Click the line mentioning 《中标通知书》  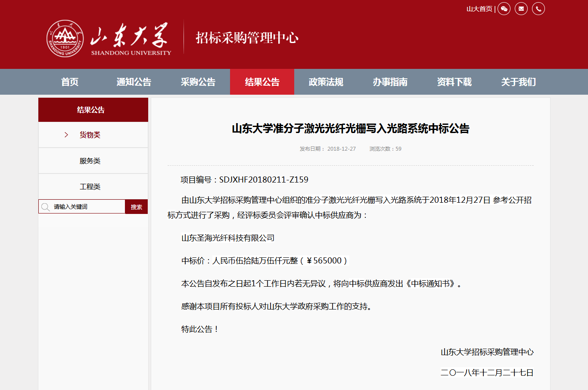[322, 283]
